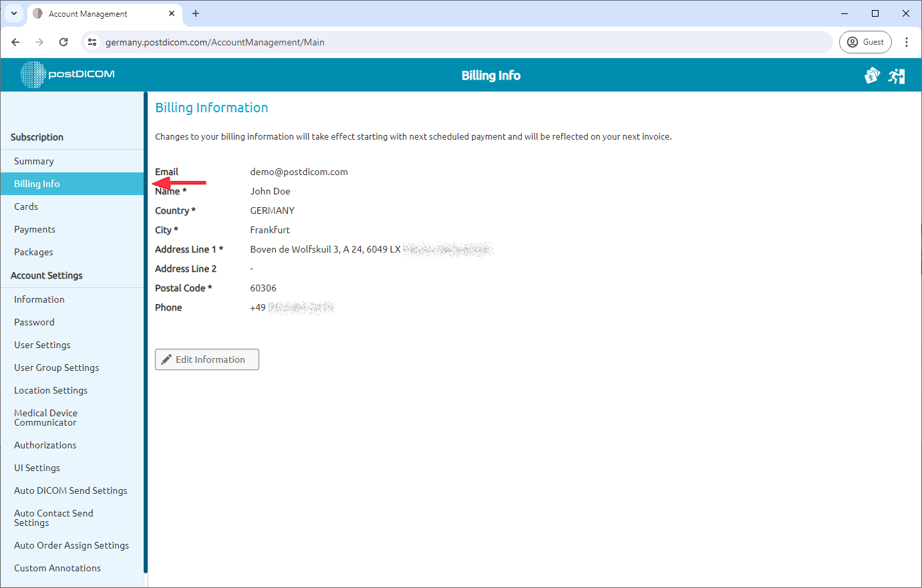Click the pencil icon on Edit Information
922x588 pixels.
coord(167,359)
